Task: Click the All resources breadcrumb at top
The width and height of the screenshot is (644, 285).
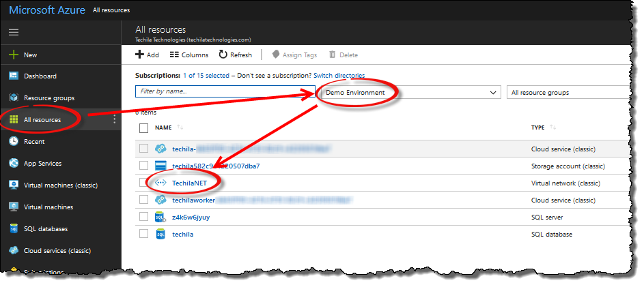Action: 111,10
